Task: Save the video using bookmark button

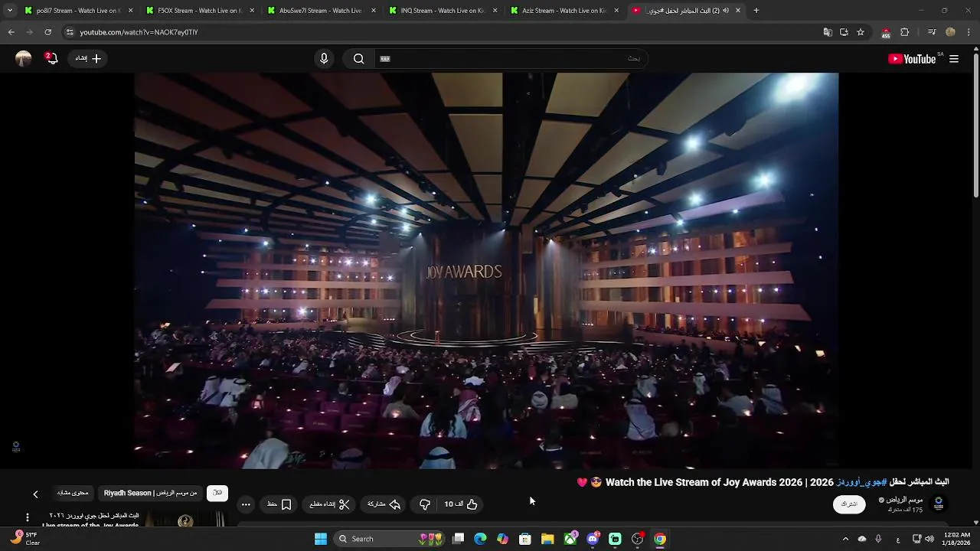Action: pos(279,504)
